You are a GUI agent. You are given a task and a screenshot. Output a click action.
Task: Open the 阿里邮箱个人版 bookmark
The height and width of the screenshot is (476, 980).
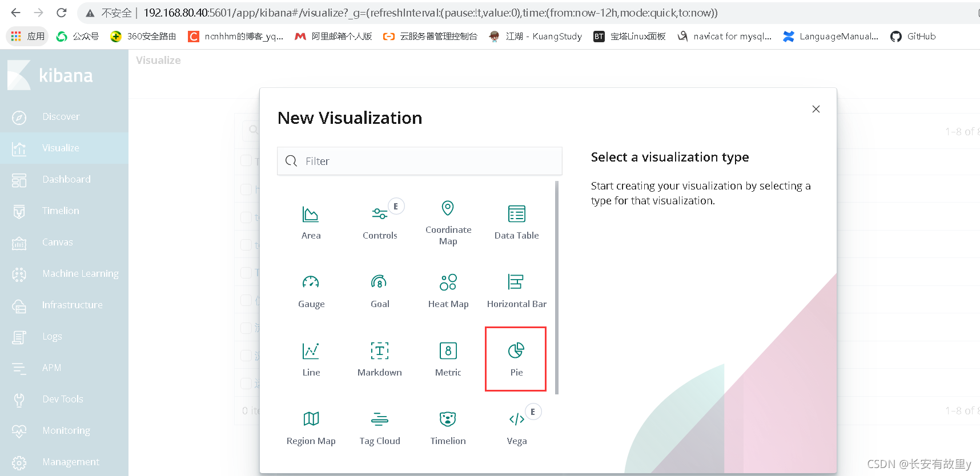click(334, 36)
